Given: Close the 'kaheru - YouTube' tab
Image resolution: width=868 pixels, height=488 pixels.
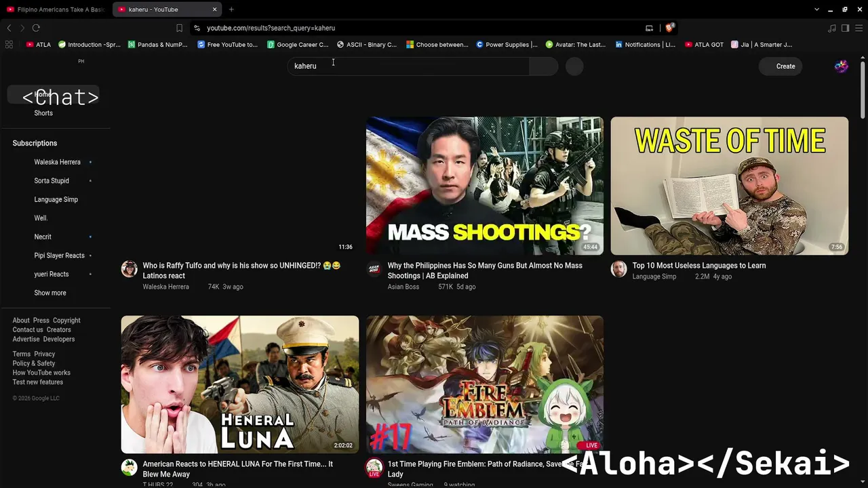Looking at the screenshot, I should (215, 9).
